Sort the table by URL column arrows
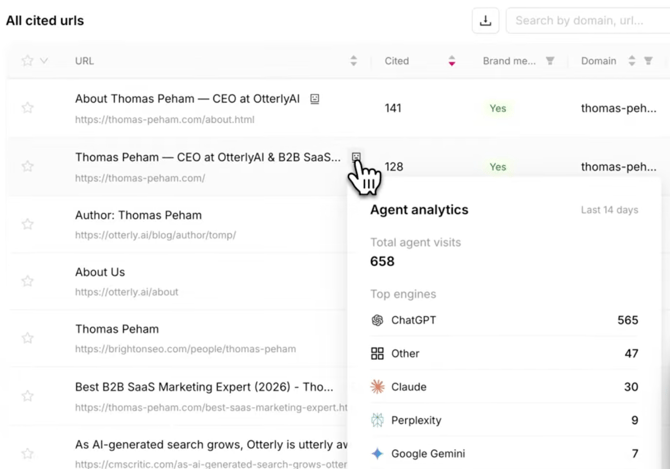 353,61
